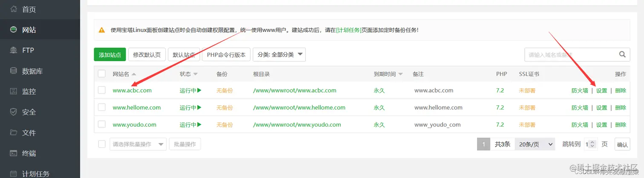Open 文件 in the sidebar menu
Screen dimensions: 644x178
click(29, 133)
